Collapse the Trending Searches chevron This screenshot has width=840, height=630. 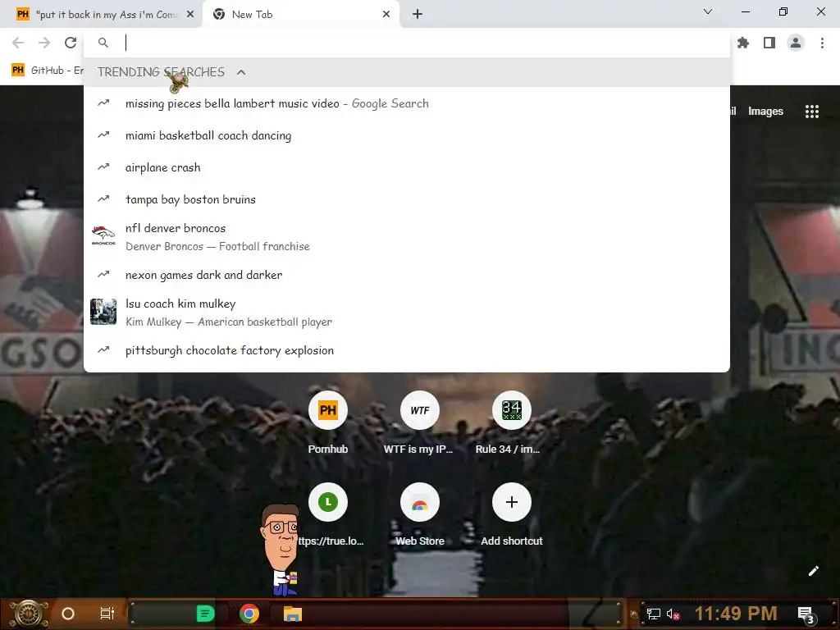pyautogui.click(x=241, y=72)
